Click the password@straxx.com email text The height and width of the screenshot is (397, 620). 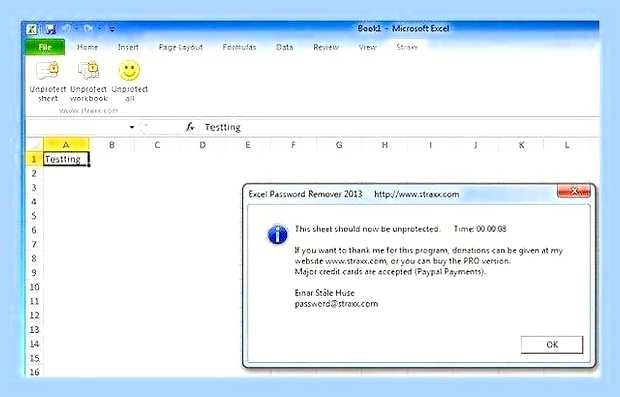(x=336, y=304)
